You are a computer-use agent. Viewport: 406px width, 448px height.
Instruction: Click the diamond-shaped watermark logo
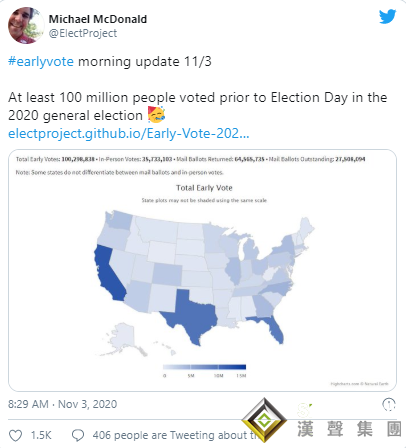(264, 420)
